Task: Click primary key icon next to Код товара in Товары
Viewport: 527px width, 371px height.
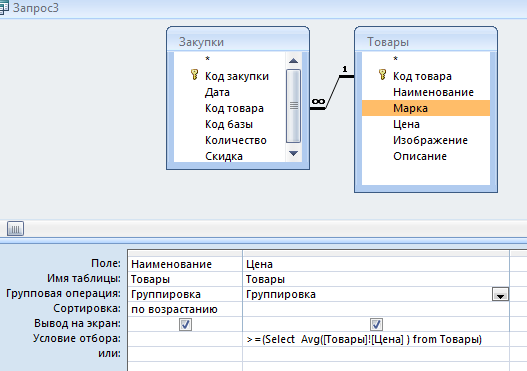Action: [x=382, y=75]
